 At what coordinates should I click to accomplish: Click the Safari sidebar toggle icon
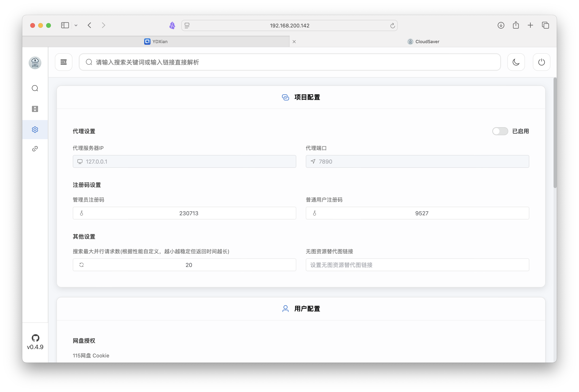pos(65,25)
